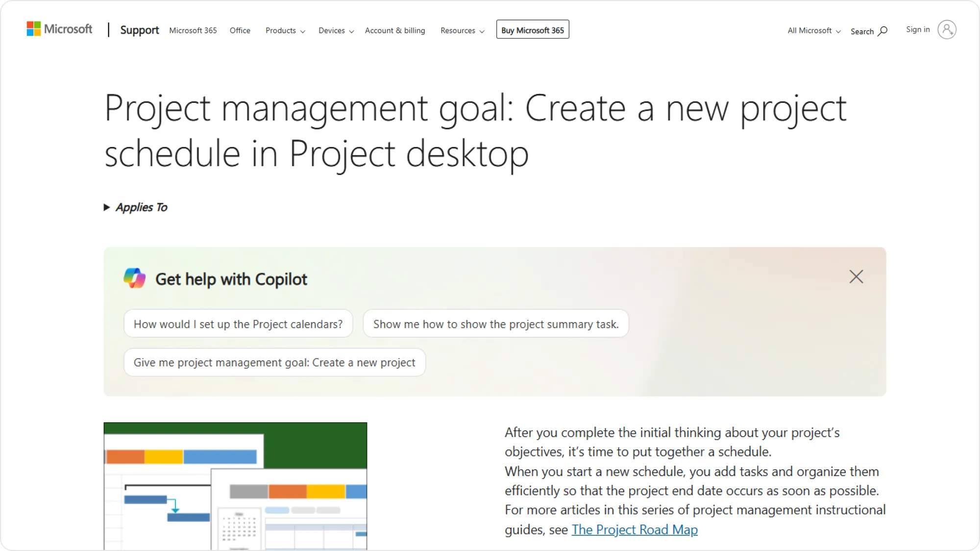Open the Search magnifier icon
This screenshot has width=980, height=551.
[882, 31]
